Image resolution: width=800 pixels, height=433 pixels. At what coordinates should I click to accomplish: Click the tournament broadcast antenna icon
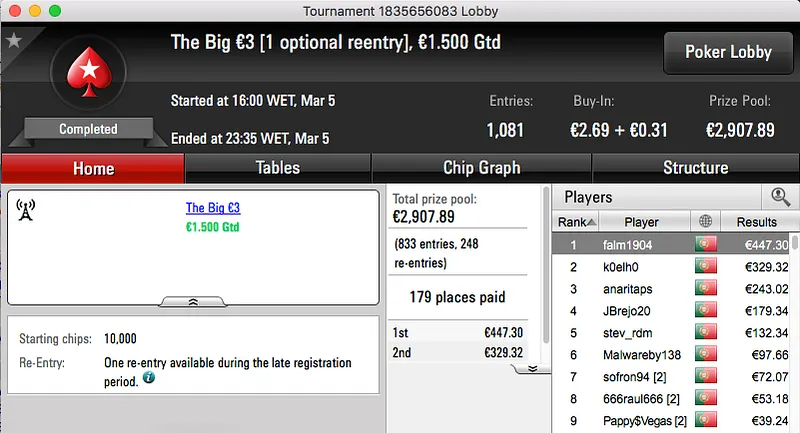click(26, 210)
